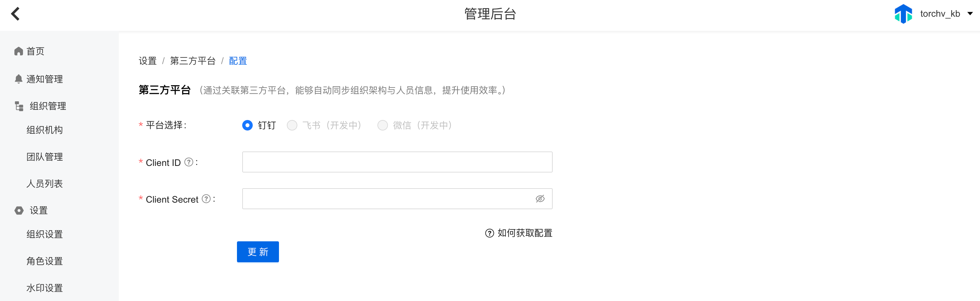Screen dimensions: 980x301
Task: Open the 如何获取配置 help link
Action: point(519,233)
